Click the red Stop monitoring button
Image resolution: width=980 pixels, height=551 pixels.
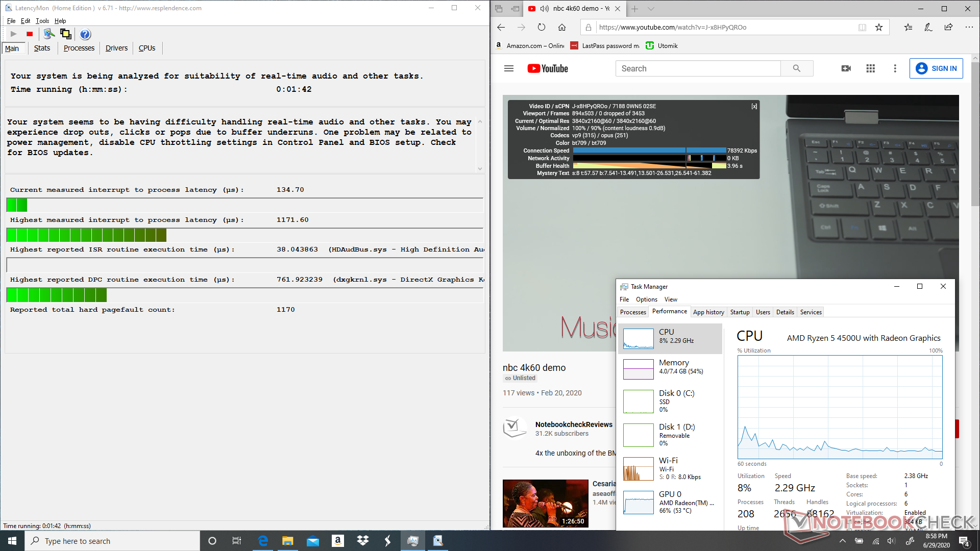(30, 34)
